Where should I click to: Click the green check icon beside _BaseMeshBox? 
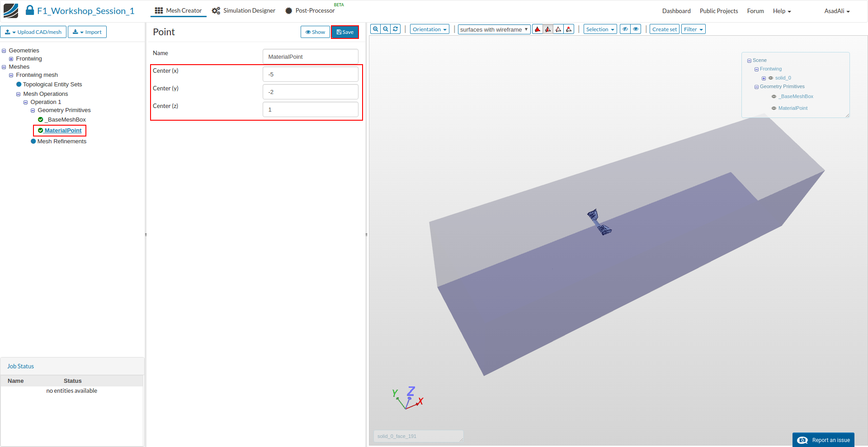[41, 120]
